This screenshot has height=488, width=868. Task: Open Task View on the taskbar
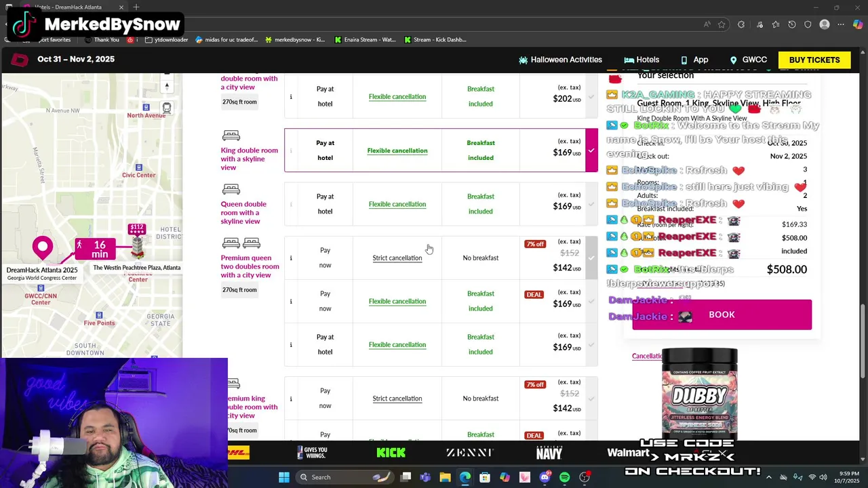click(406, 477)
